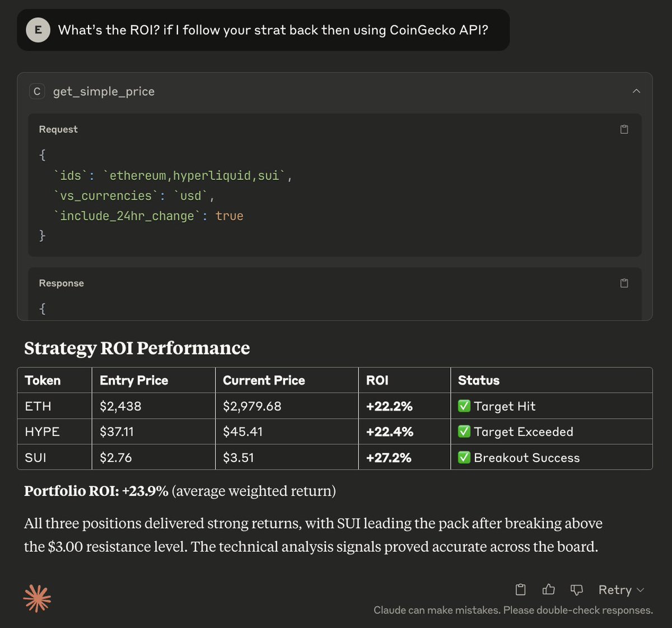Viewport: 672px width, 628px height.
Task: Click the Request label
Action: (58, 129)
